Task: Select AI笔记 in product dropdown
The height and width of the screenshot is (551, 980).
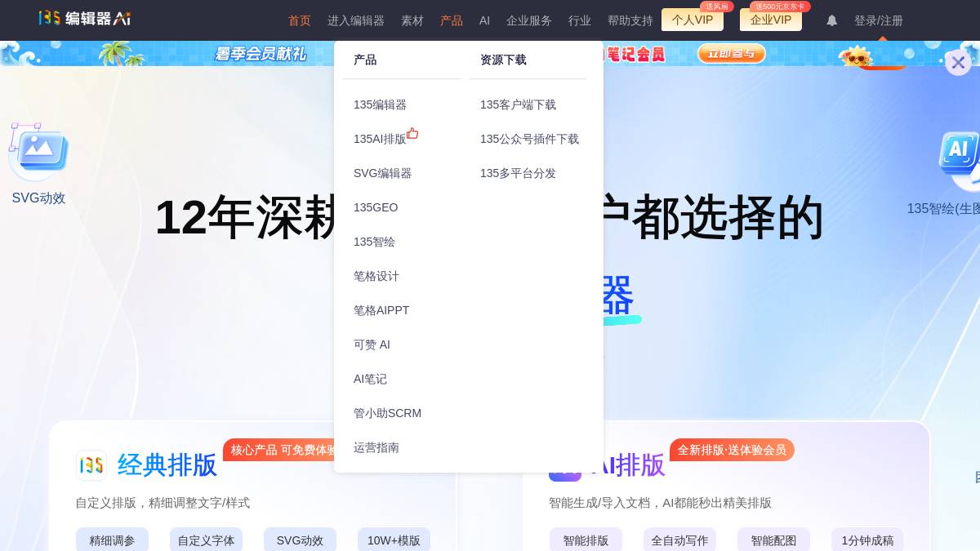Action: click(370, 379)
